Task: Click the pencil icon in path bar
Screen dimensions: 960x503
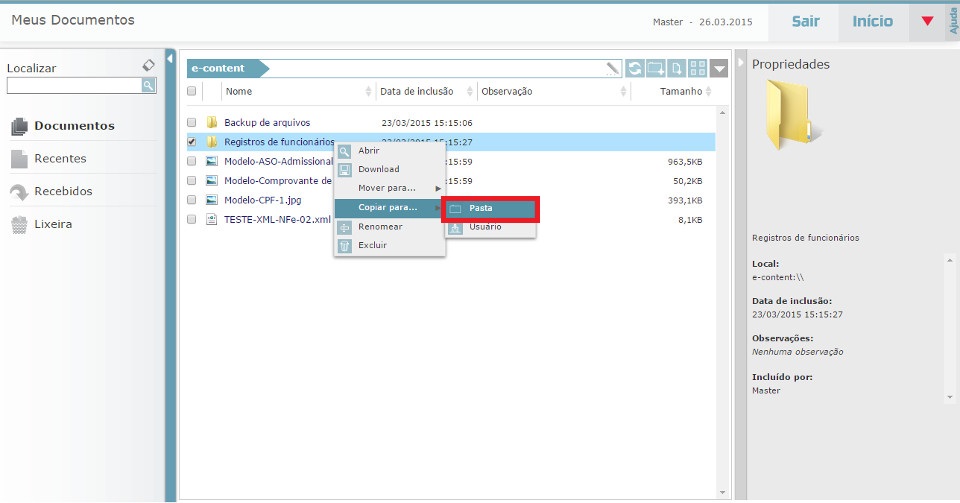Action: coord(612,69)
